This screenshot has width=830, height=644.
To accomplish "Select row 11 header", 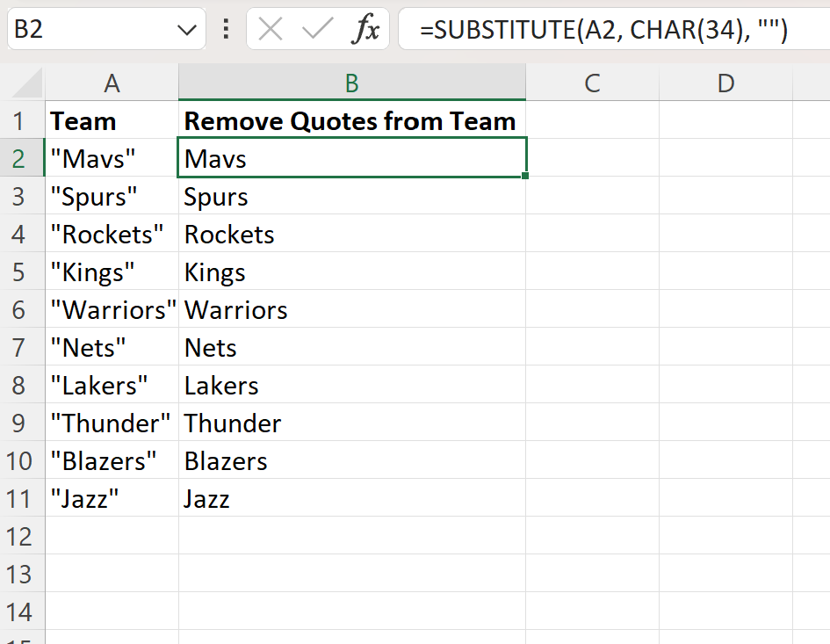I will point(22,499).
